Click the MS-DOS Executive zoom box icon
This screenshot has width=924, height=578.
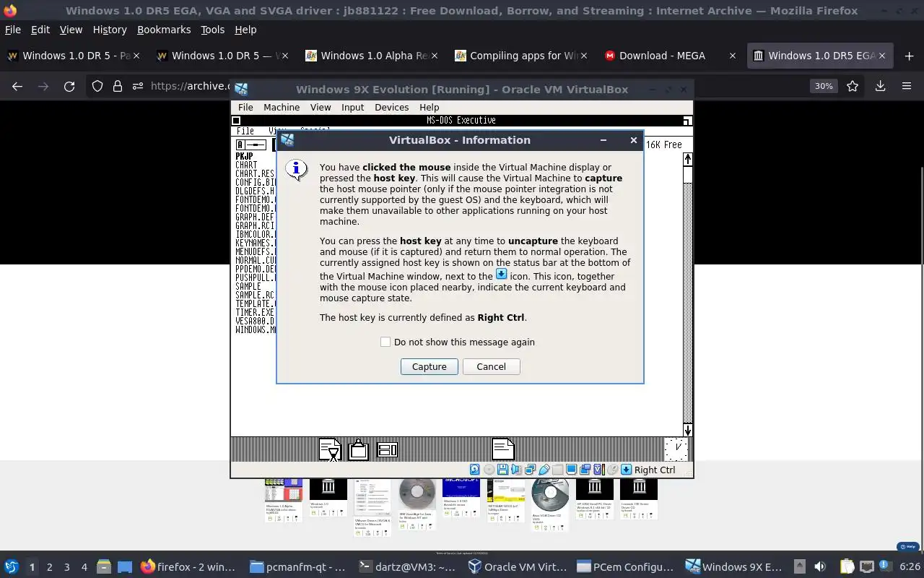[687, 121]
